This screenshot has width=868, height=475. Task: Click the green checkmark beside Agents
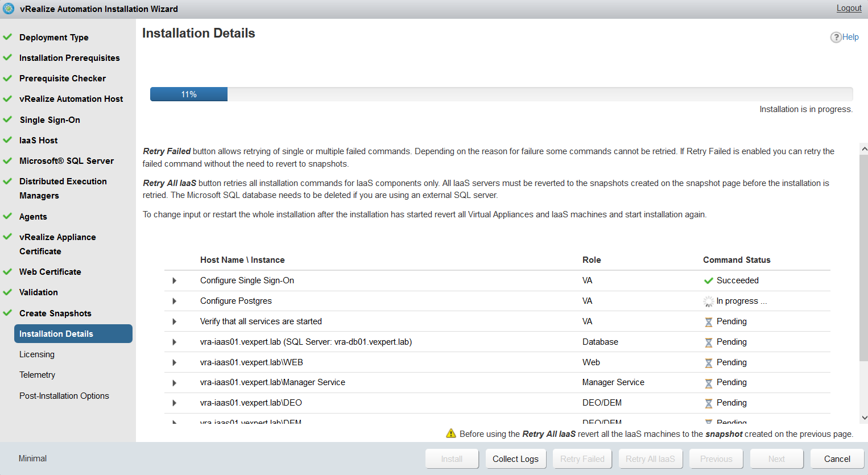pos(7,216)
